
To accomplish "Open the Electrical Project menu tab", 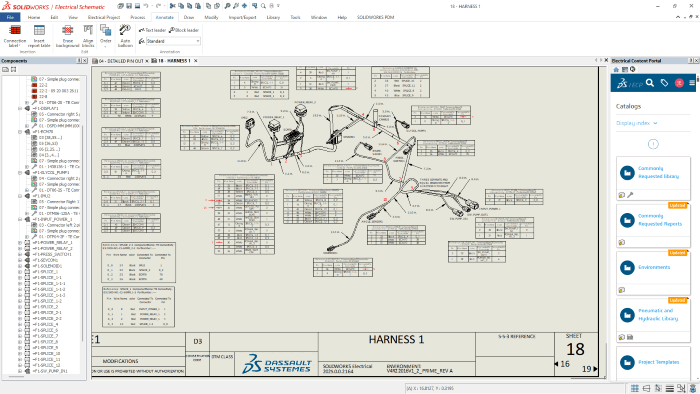I will coord(104,17).
